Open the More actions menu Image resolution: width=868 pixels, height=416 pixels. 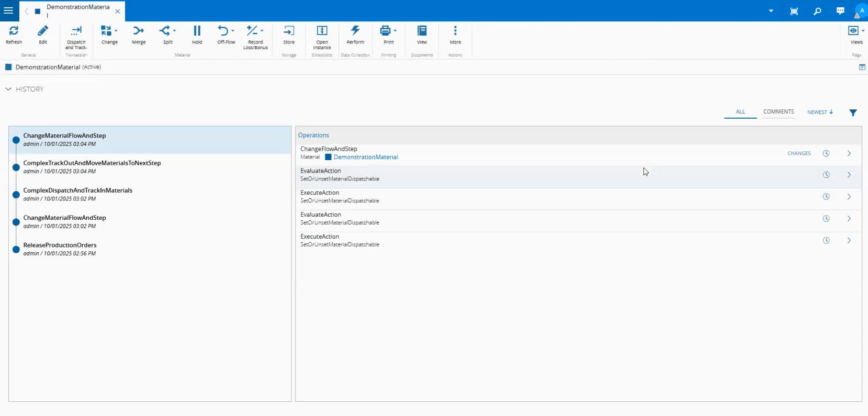click(x=455, y=31)
